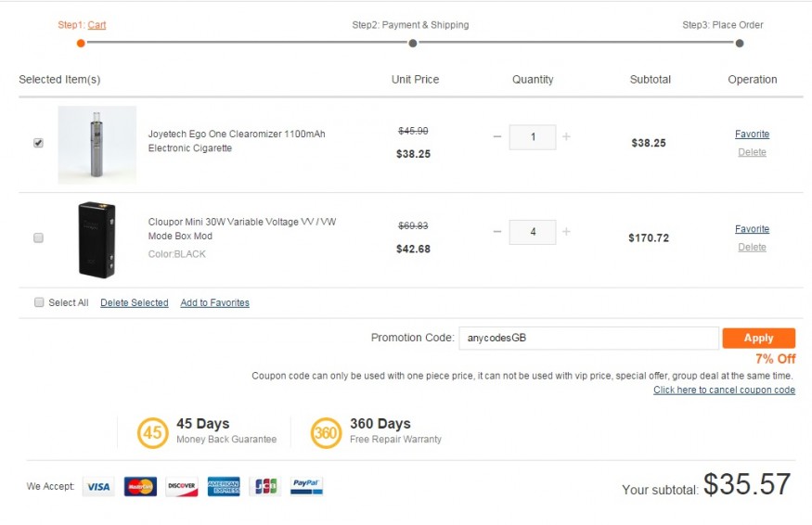
Task: Click here to cancel coupon code
Action: click(x=724, y=390)
